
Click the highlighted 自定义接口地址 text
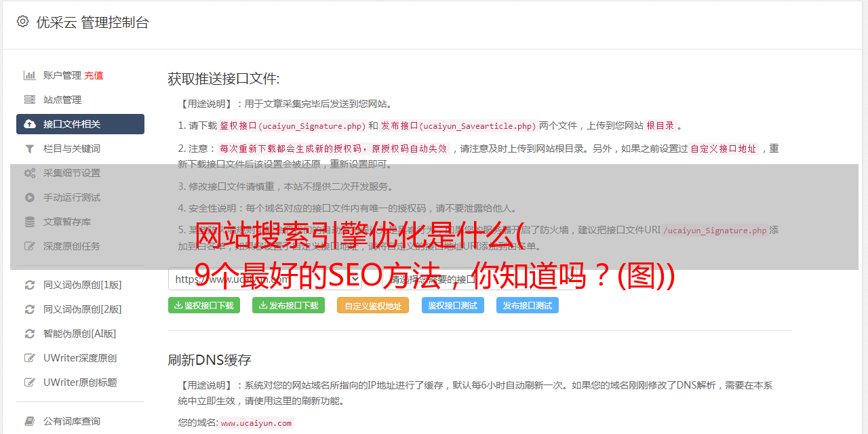(724, 149)
